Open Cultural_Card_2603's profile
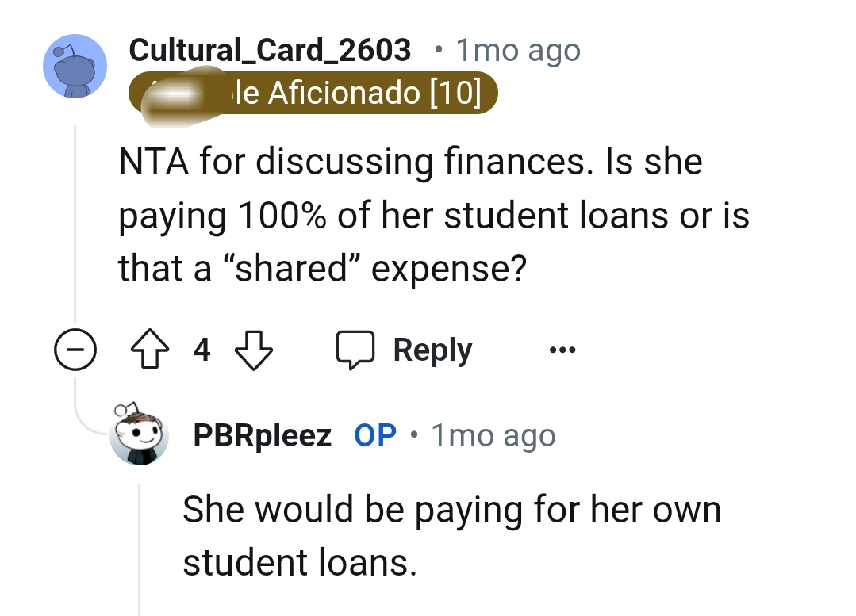Screen dimensions: 856x616 coord(271,50)
